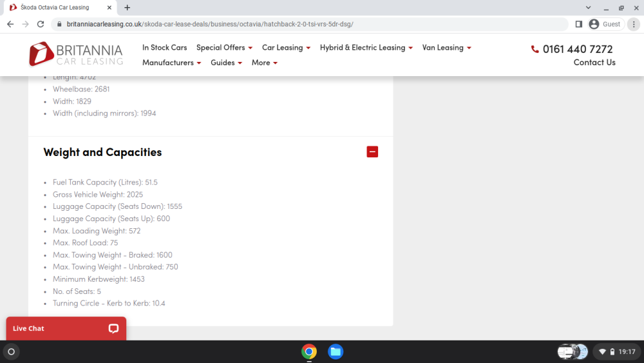This screenshot has height=363, width=644.
Task: Open the tab search chevron
Action: (588, 7)
